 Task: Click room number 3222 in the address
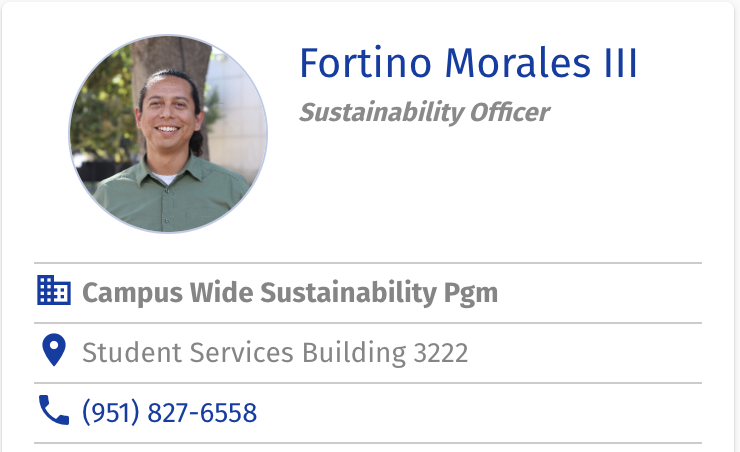440,352
